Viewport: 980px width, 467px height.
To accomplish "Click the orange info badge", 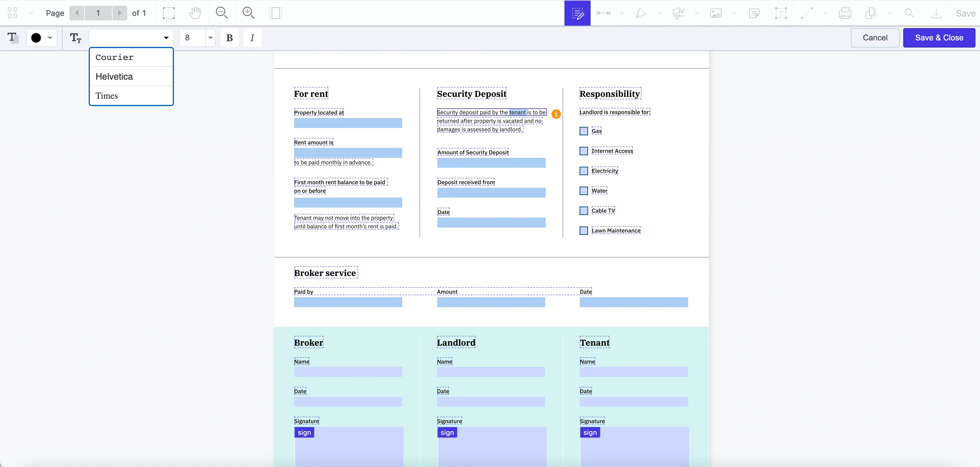I will [x=556, y=114].
